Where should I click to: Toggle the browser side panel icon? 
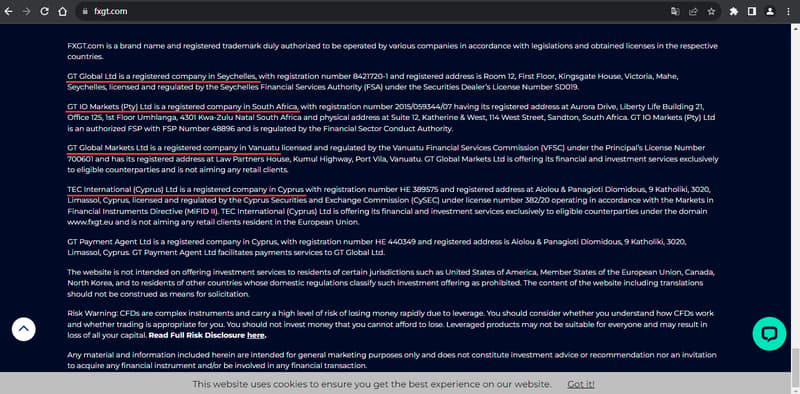coord(752,11)
